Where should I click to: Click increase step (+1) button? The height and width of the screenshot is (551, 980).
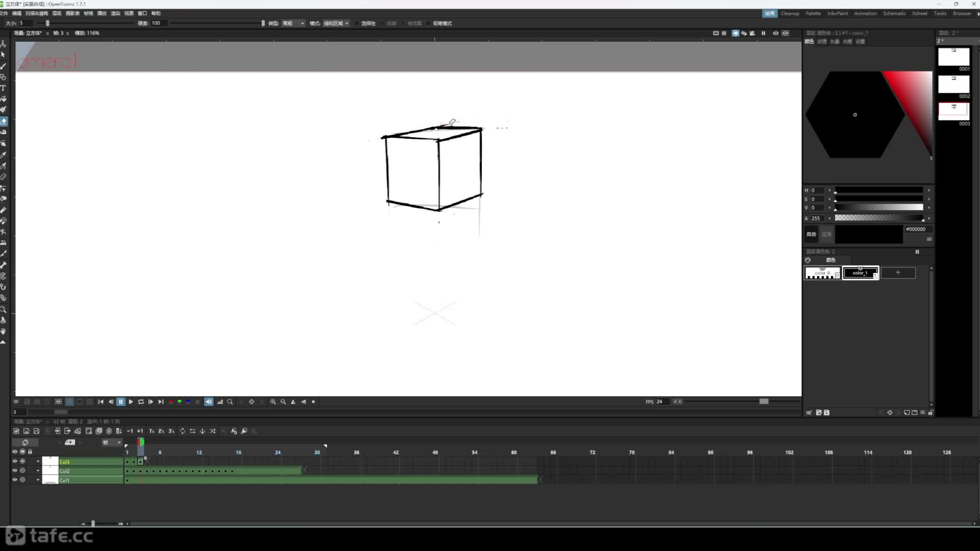tap(140, 431)
